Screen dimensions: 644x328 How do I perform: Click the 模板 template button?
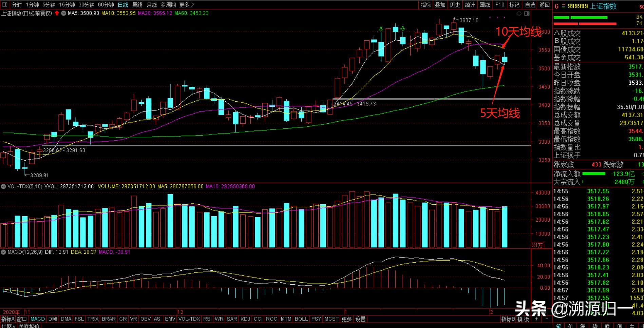(524, 319)
